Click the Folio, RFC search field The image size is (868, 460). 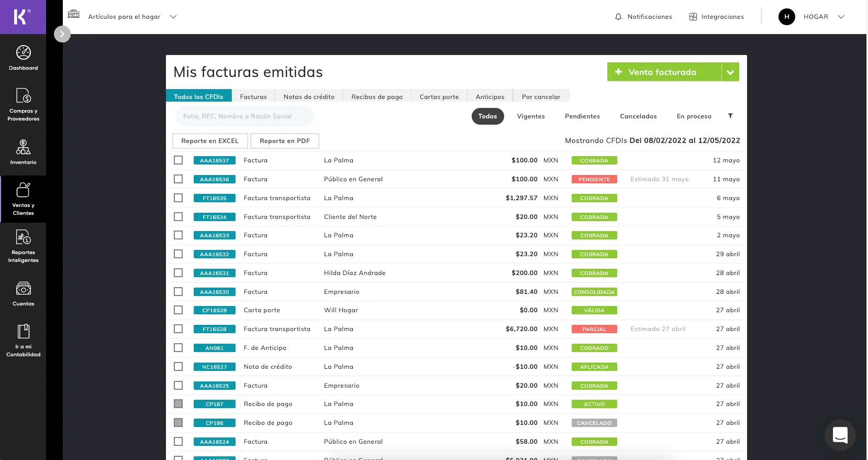(x=244, y=116)
